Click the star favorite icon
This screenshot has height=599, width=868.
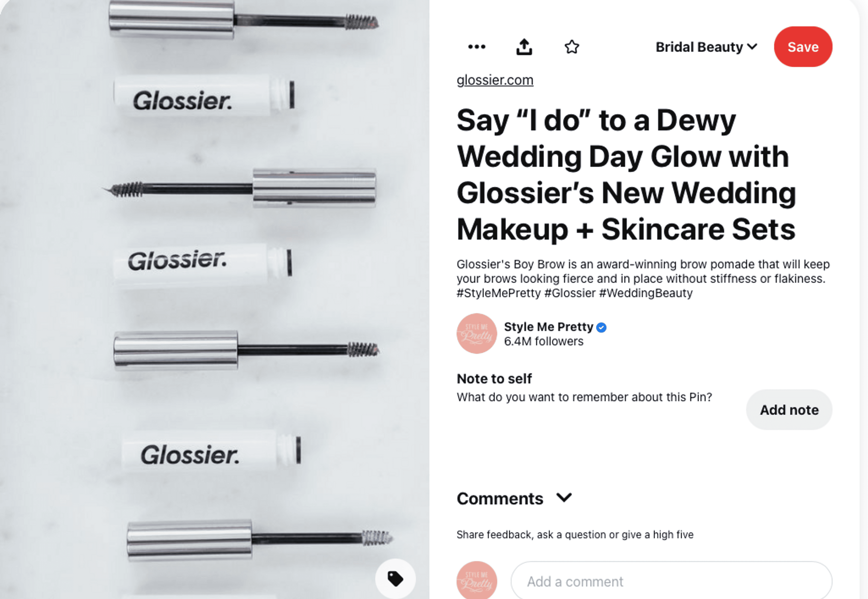click(572, 47)
